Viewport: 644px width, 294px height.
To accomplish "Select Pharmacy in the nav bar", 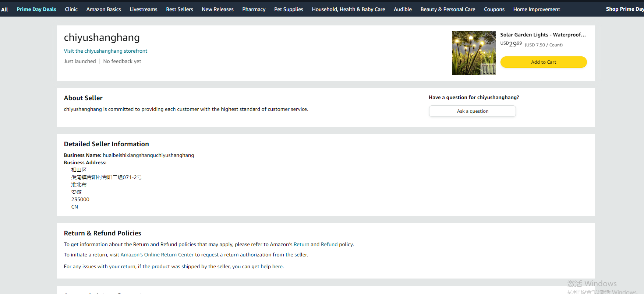I will (254, 9).
